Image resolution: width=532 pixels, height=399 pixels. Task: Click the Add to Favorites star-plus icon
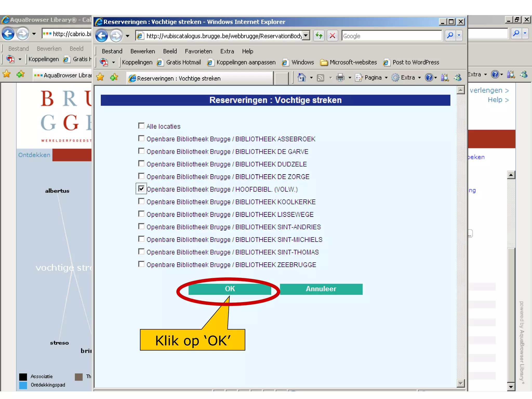tap(114, 77)
